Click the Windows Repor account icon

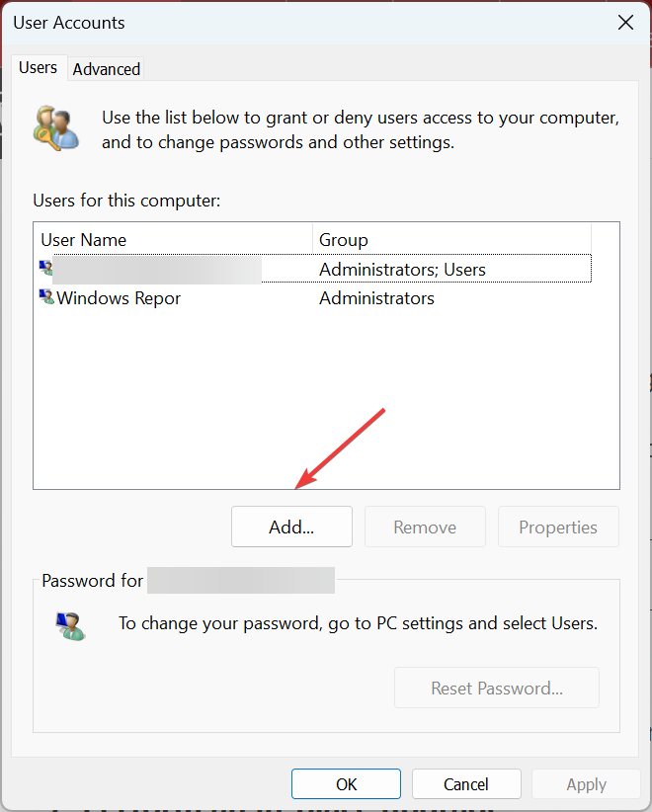click(46, 297)
